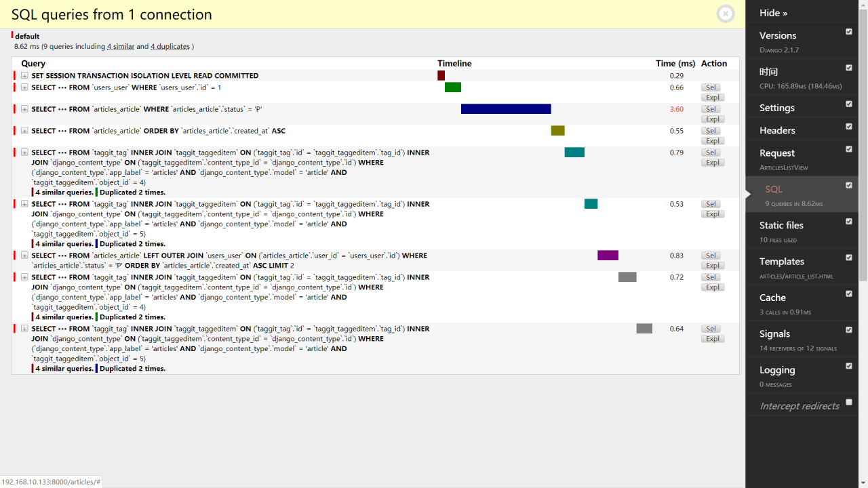Image resolution: width=868 pixels, height=488 pixels.
Task: Click Expl for the 0.53 ms query
Action: click(x=713, y=214)
